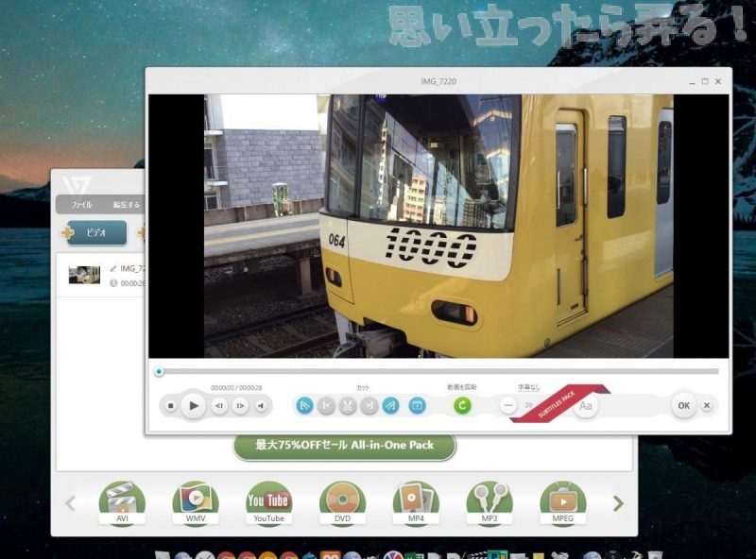Choose the MP4 output format
The image size is (756, 559).
click(x=416, y=503)
